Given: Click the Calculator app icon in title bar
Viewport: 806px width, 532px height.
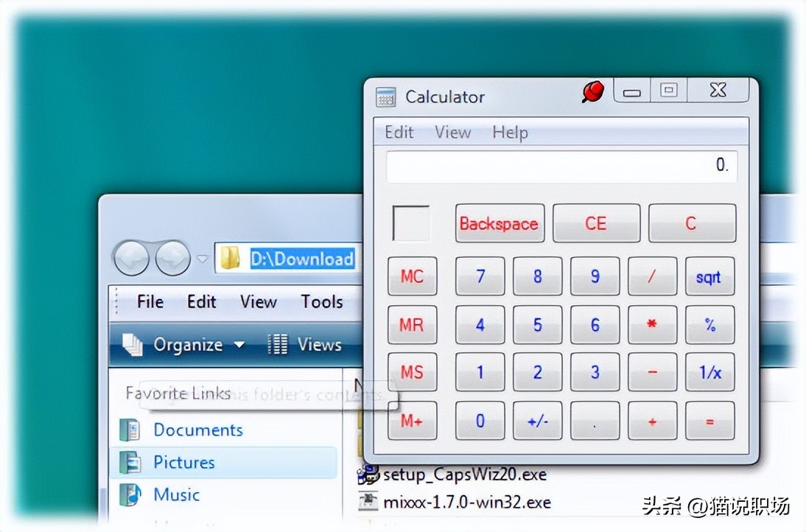Looking at the screenshot, I should 386,97.
